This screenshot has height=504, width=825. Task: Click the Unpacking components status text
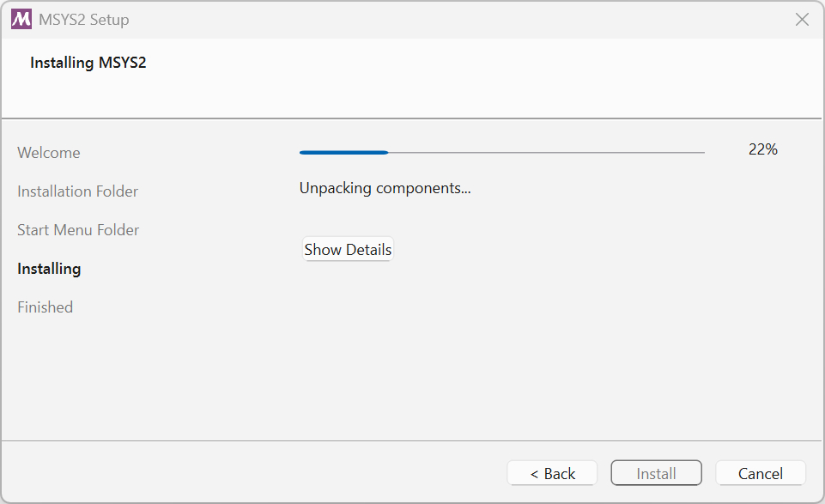(385, 188)
